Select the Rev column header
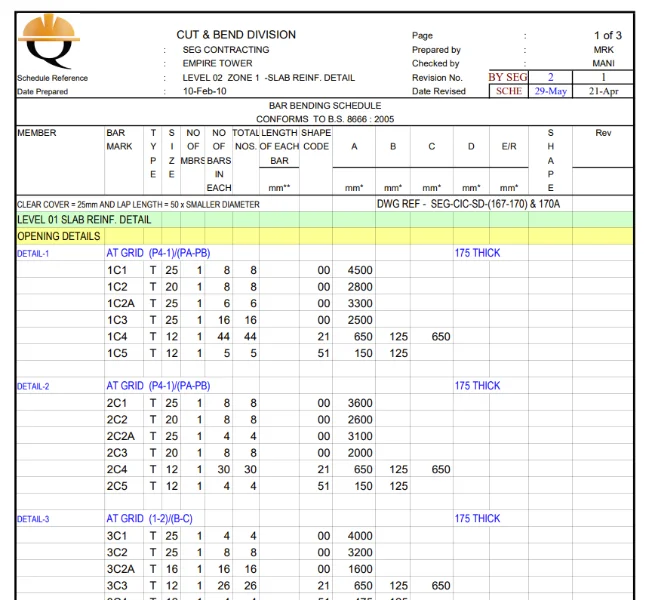 (603, 133)
